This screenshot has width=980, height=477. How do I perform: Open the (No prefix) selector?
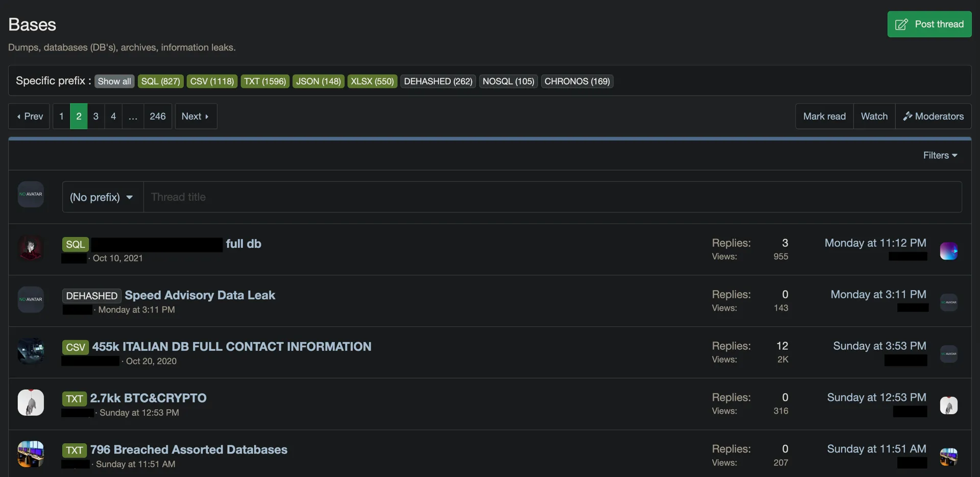pyautogui.click(x=102, y=197)
